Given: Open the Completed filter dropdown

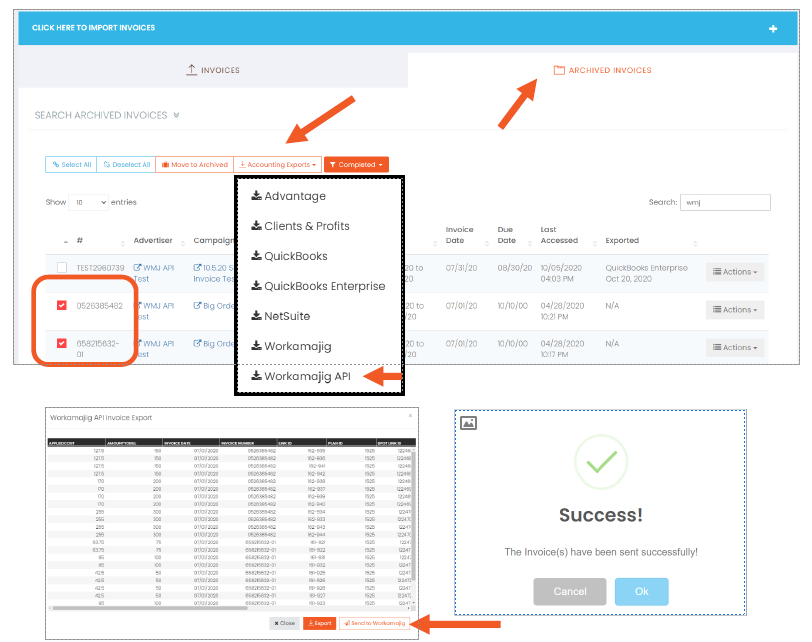Looking at the screenshot, I should pyautogui.click(x=356, y=165).
